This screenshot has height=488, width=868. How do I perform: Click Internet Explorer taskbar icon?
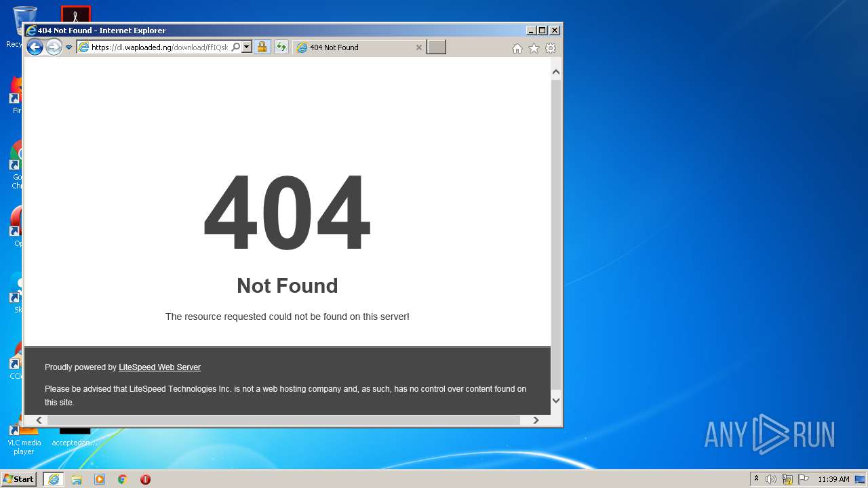point(54,479)
